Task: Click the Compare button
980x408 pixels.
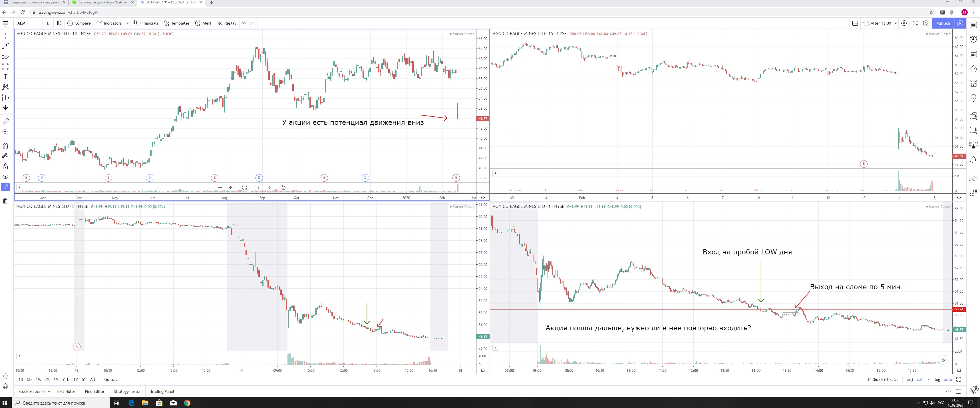Action: 79,23
